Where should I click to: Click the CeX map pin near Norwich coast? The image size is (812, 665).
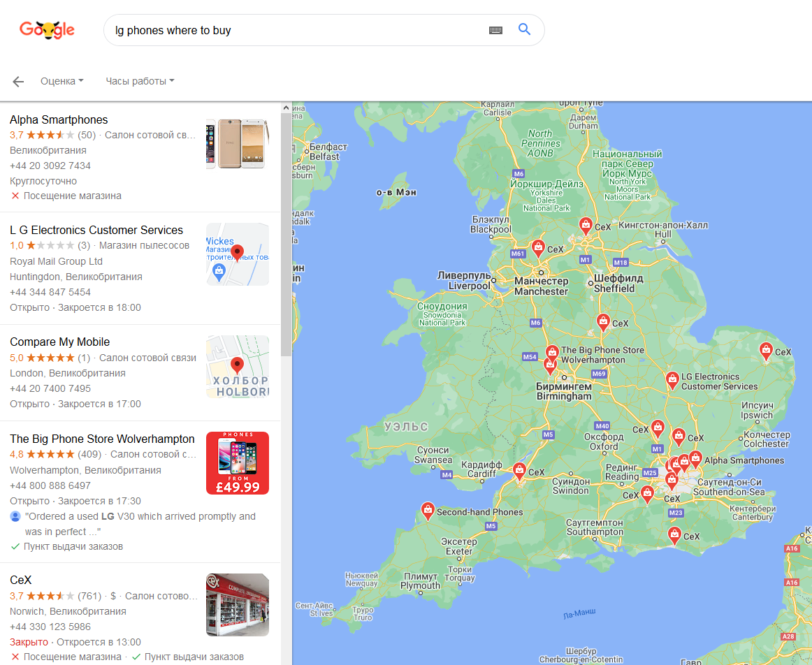pos(766,351)
